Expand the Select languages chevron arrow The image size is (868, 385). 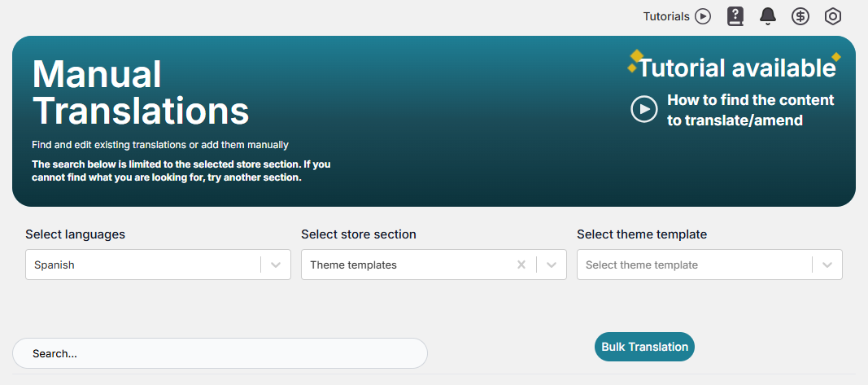(x=276, y=265)
